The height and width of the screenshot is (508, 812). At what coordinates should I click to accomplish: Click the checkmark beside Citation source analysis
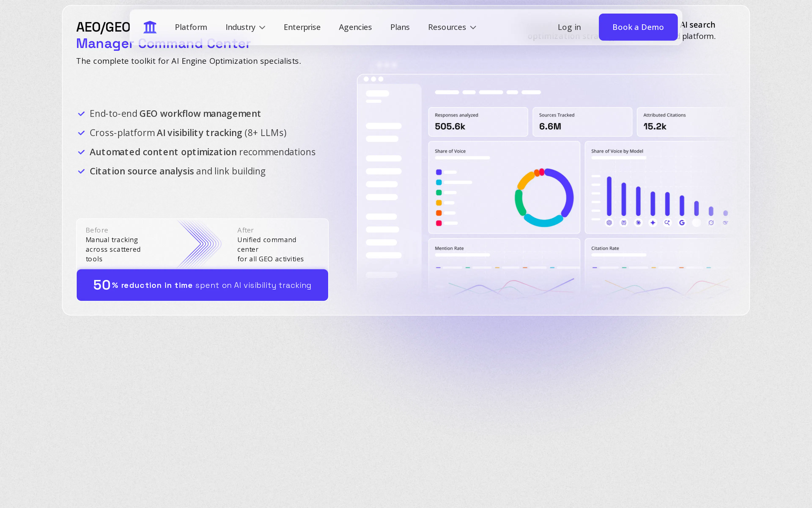81,171
